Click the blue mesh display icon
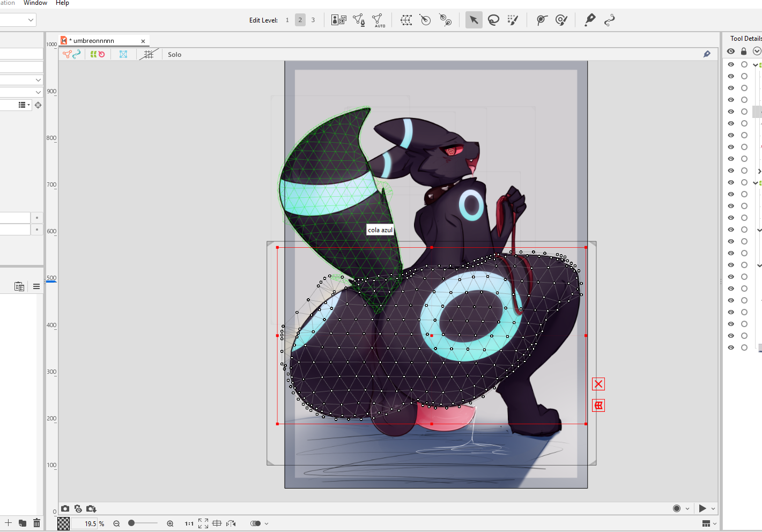The image size is (762, 532). (x=123, y=54)
